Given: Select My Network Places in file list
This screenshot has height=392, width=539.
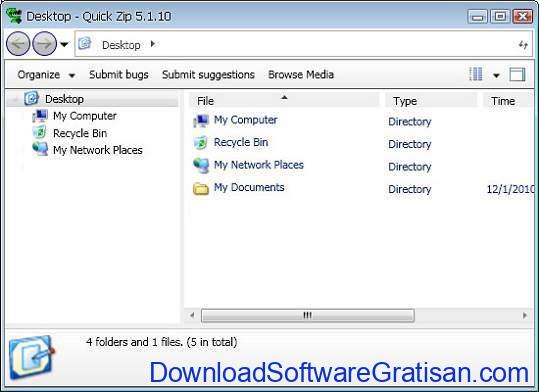Looking at the screenshot, I should [259, 165].
